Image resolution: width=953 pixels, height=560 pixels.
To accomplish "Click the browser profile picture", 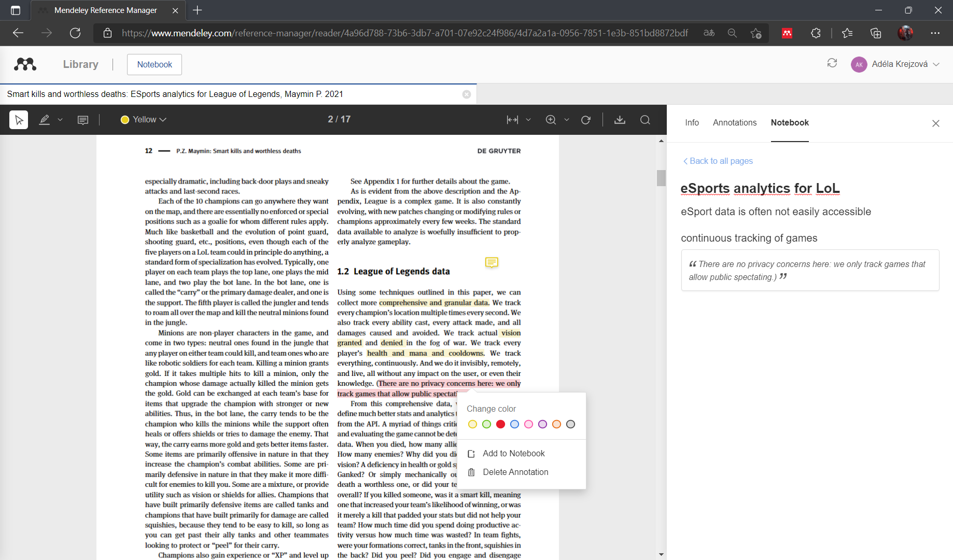I will pos(905,33).
